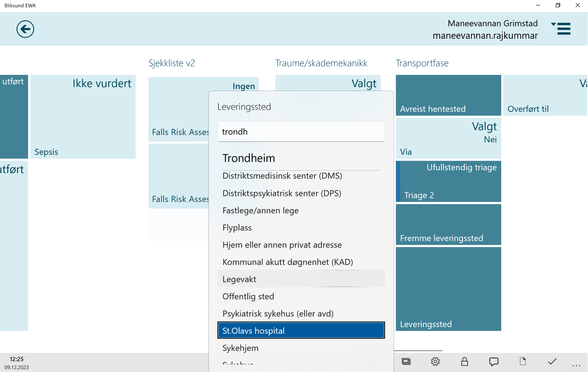Pick Legevakt from delivery list
This screenshot has height=372, width=588.
click(301, 279)
